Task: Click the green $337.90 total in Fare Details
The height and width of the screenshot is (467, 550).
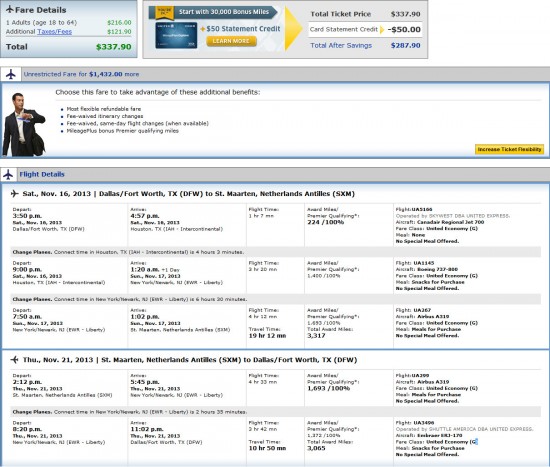Action: 114,47
